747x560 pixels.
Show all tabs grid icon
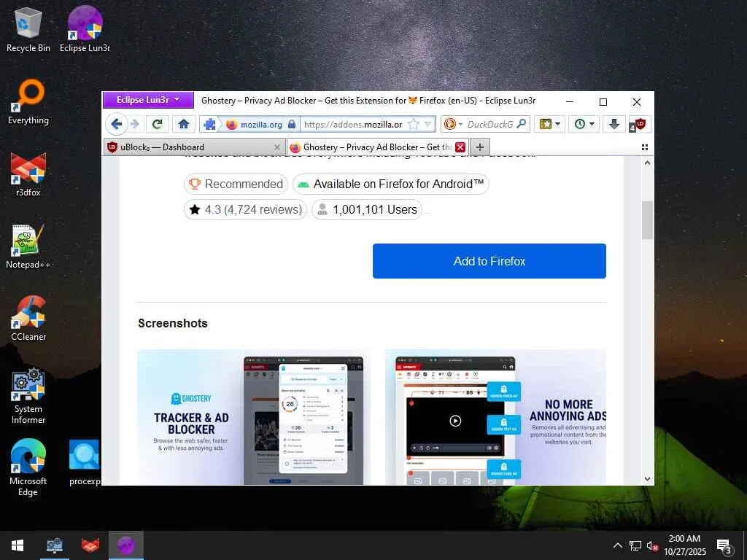[645, 147]
